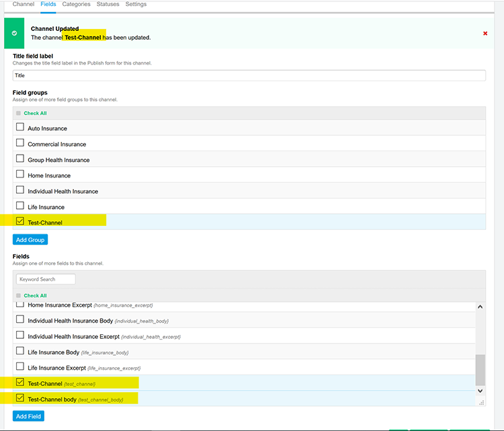
Task: Switch to the Fields tab
Action: coord(48,4)
